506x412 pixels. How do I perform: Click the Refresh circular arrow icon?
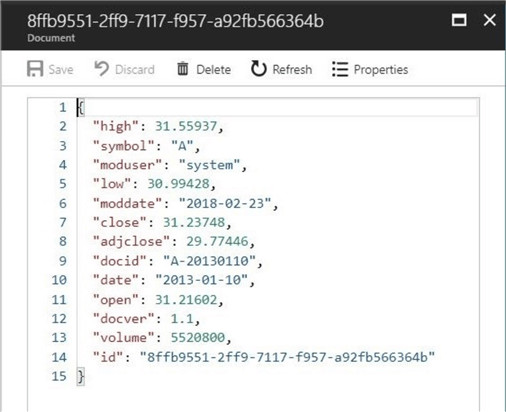tap(258, 69)
